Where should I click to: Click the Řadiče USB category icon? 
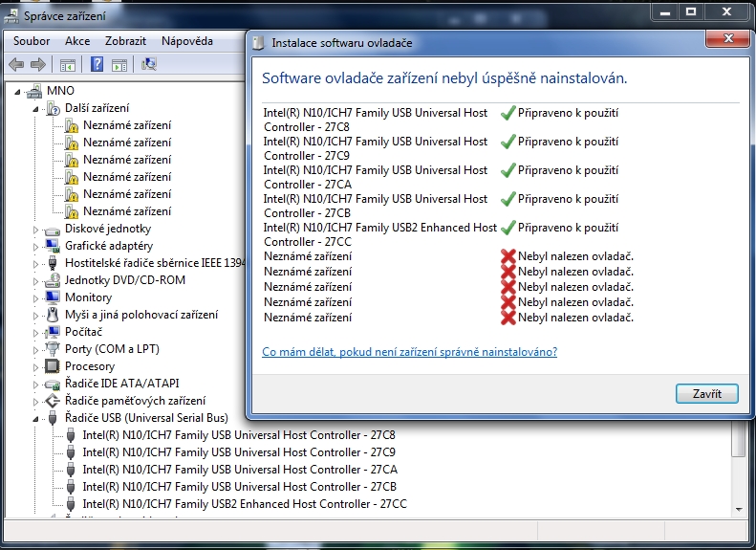tap(53, 418)
